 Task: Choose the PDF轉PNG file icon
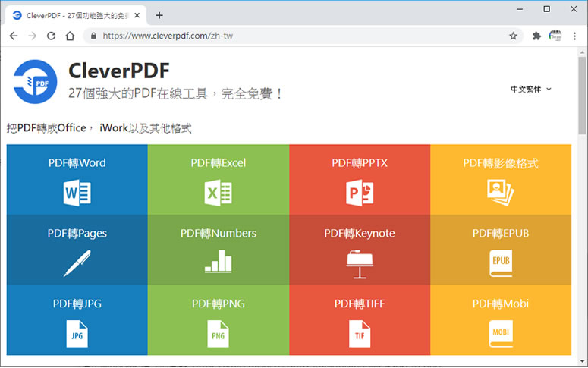pos(218,333)
